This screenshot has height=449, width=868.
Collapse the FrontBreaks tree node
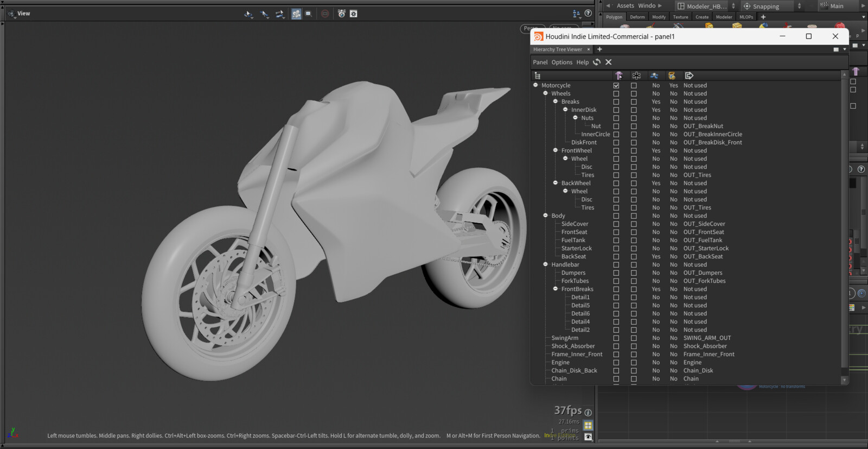coord(556,289)
